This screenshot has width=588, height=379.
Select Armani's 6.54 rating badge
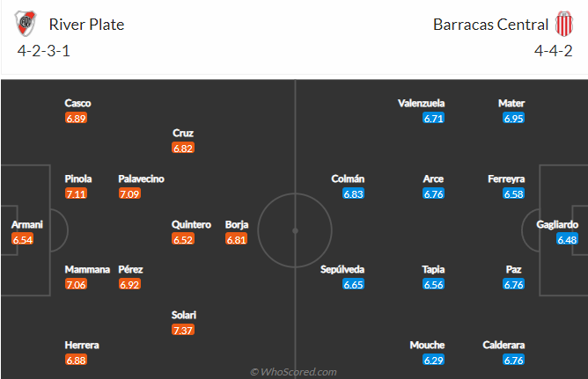click(x=23, y=239)
